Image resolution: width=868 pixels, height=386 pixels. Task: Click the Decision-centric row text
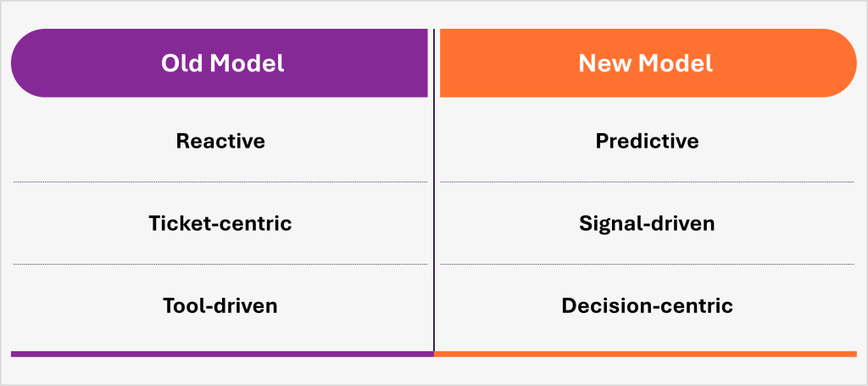tap(647, 305)
